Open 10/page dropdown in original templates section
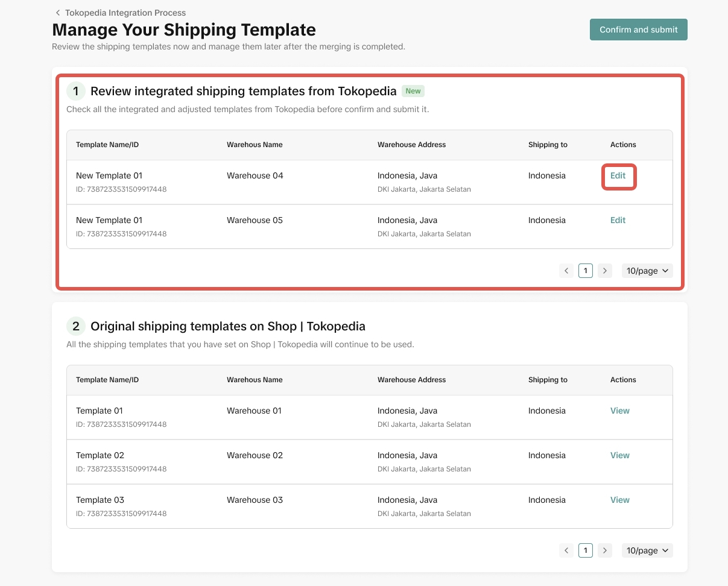The image size is (728, 586). click(x=647, y=550)
